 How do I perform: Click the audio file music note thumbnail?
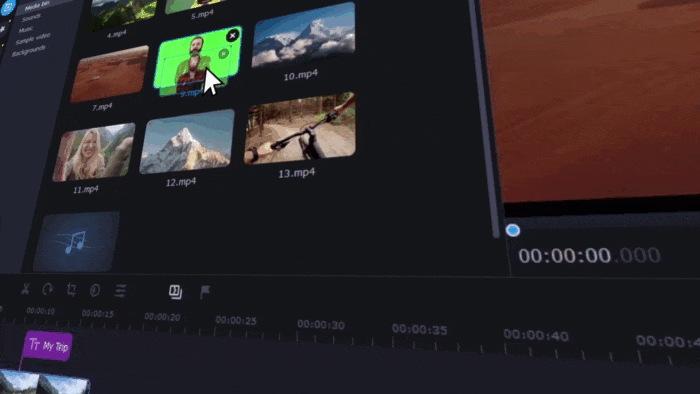pos(76,241)
